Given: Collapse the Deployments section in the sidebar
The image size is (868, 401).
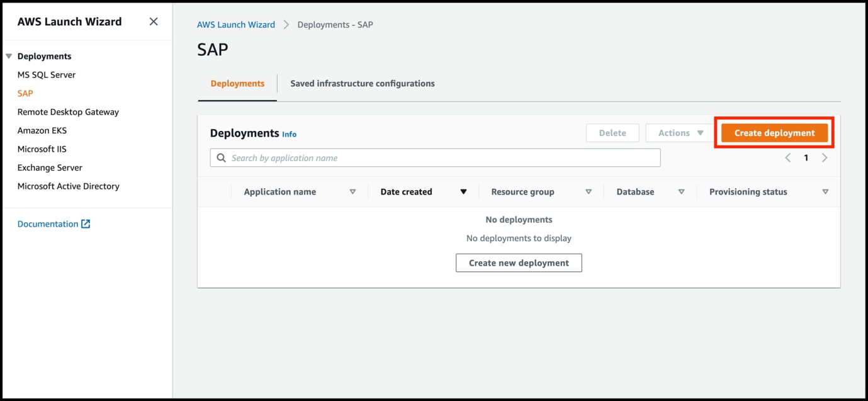Looking at the screenshot, I should [x=9, y=55].
